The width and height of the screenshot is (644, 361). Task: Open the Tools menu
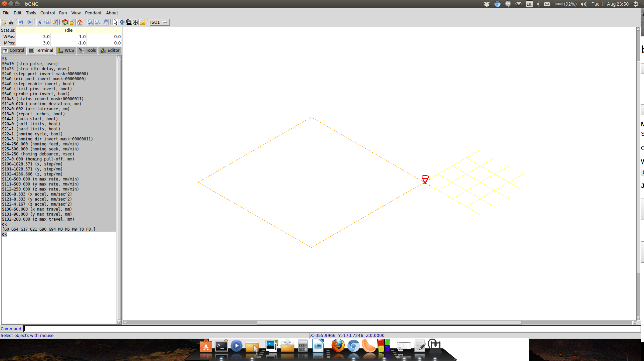click(31, 13)
